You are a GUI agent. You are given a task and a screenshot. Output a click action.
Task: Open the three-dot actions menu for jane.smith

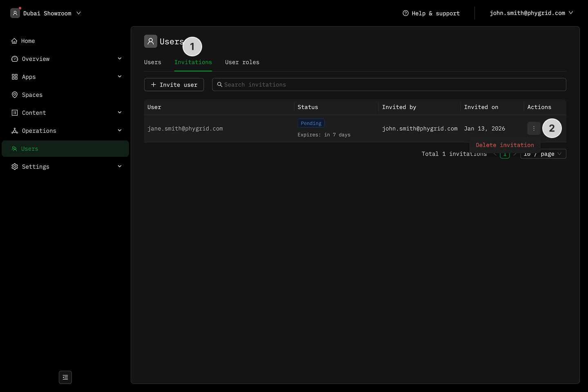coord(534,129)
